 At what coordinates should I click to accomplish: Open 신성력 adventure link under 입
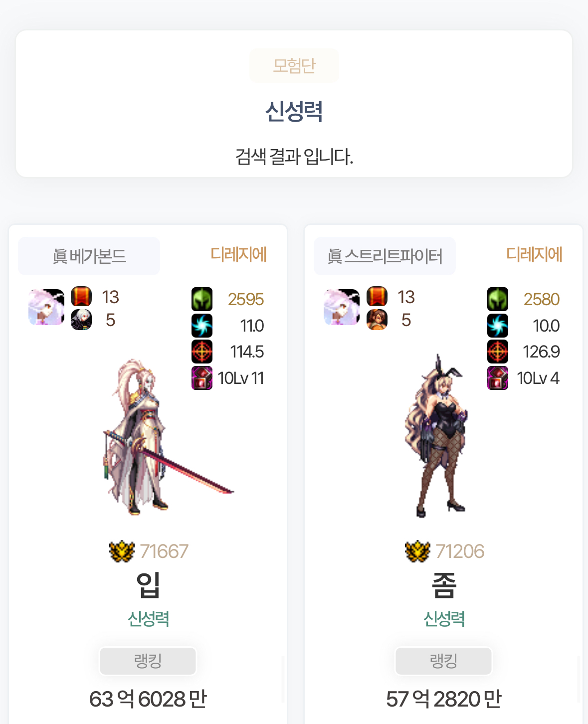148,619
